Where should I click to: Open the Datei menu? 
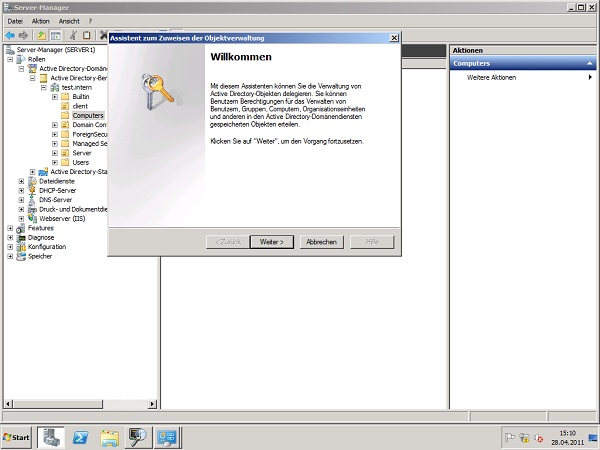tap(15, 21)
